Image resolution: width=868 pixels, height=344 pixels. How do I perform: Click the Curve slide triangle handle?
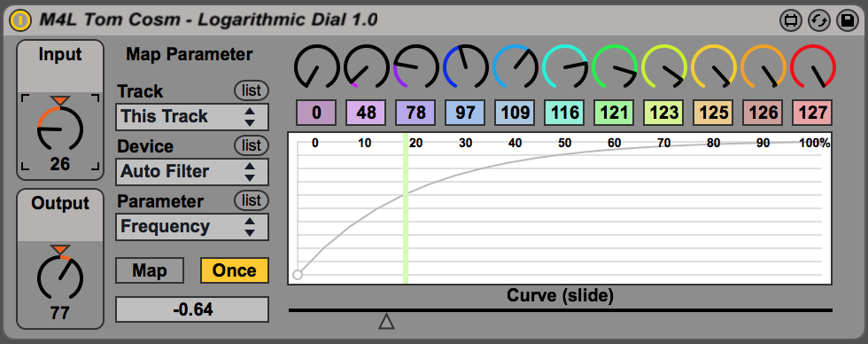tap(386, 321)
